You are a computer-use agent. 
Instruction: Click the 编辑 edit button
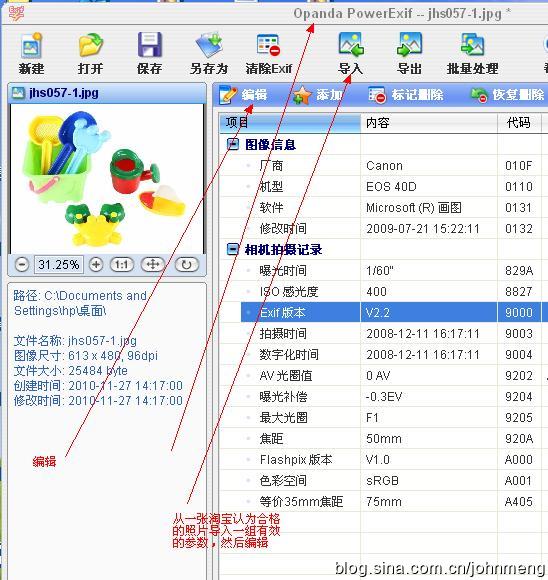[243, 95]
